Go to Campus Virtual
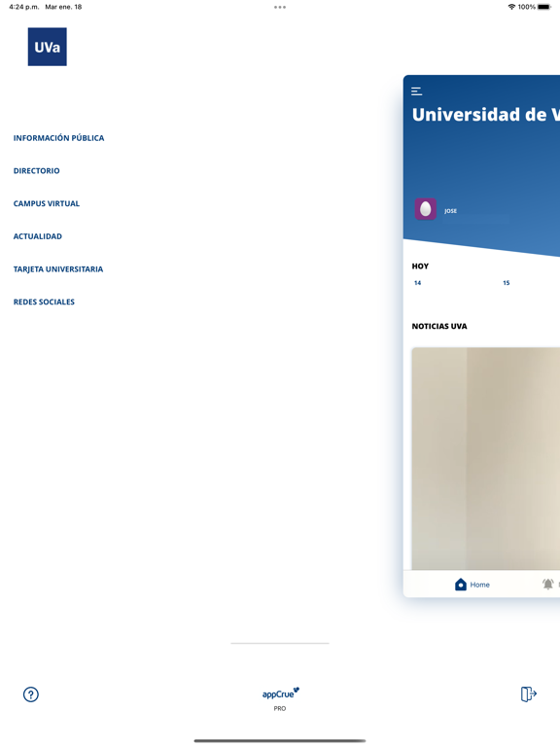Screen dimensions: 560x747 tap(47, 203)
